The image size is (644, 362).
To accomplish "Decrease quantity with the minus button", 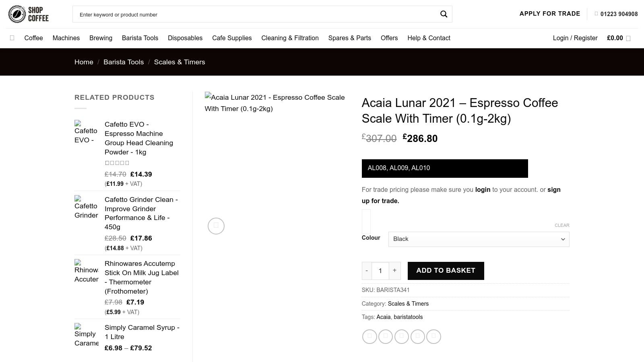I will pos(367,271).
